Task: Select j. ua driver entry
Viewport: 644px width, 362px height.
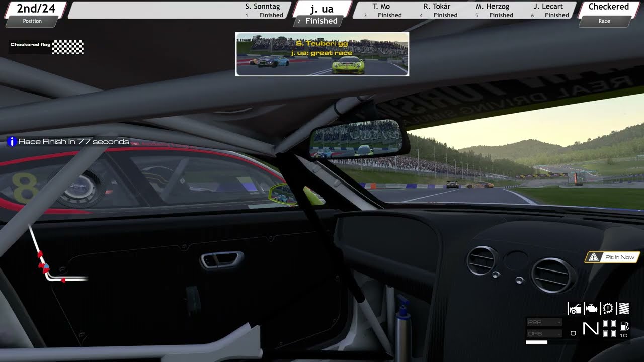Action: 322,9
